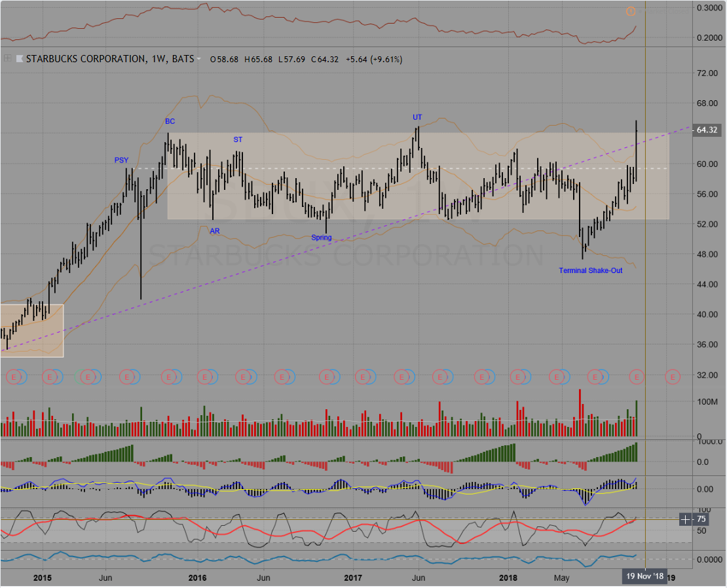
Task: Select the BC annotation label
Action: coord(170,121)
